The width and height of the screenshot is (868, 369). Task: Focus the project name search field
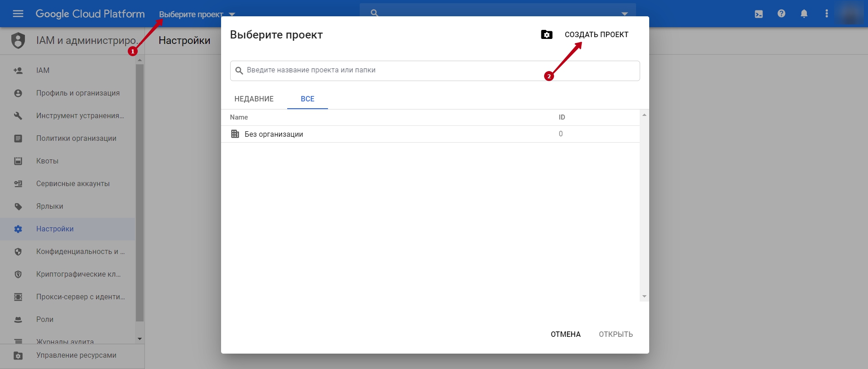coord(435,71)
